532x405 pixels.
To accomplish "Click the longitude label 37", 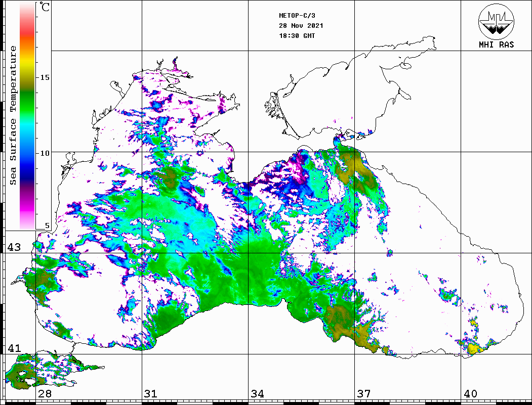I will click(x=364, y=393).
